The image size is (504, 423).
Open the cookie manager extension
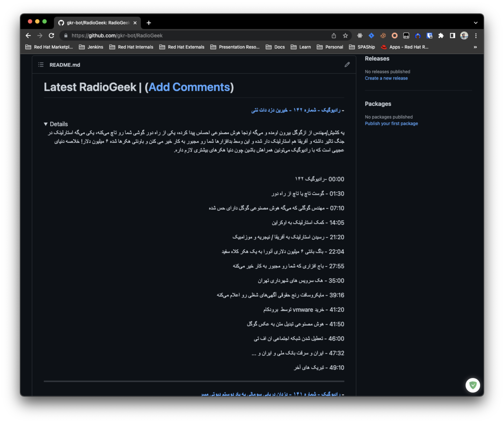[x=383, y=36]
